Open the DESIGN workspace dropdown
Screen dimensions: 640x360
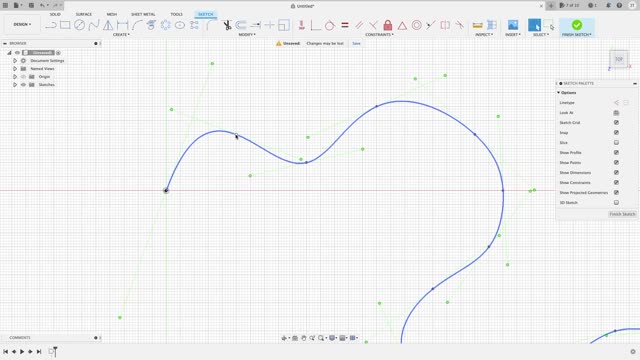click(22, 24)
